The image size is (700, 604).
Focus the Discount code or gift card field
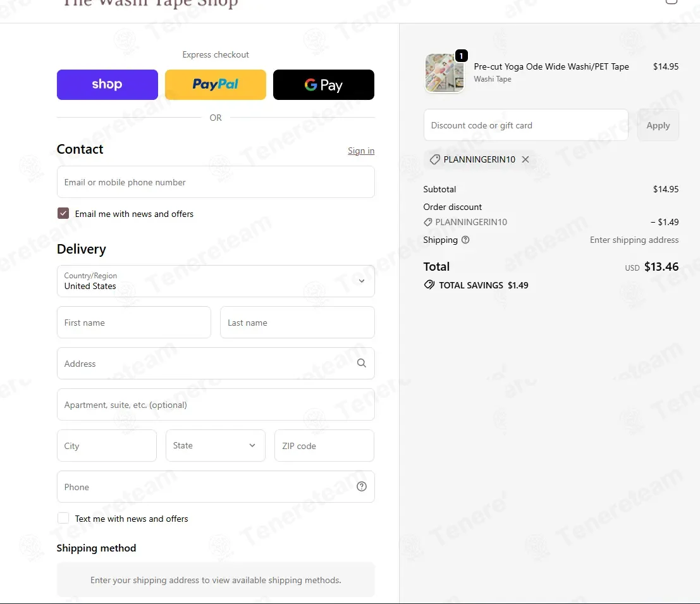[x=526, y=125]
